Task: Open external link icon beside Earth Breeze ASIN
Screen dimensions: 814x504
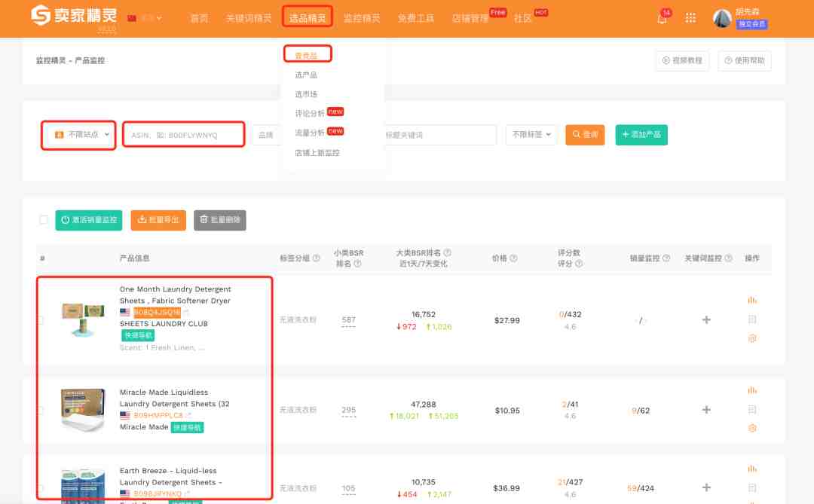Action: pyautogui.click(x=187, y=493)
